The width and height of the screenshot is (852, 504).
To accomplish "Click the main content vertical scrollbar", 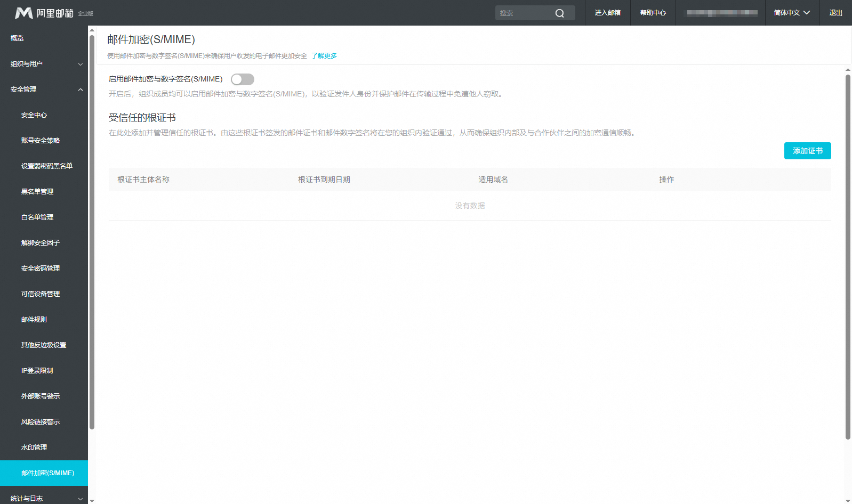I will [848, 256].
